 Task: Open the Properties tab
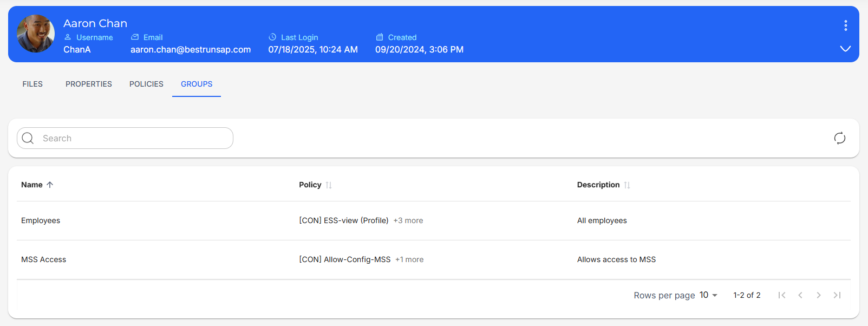point(89,84)
